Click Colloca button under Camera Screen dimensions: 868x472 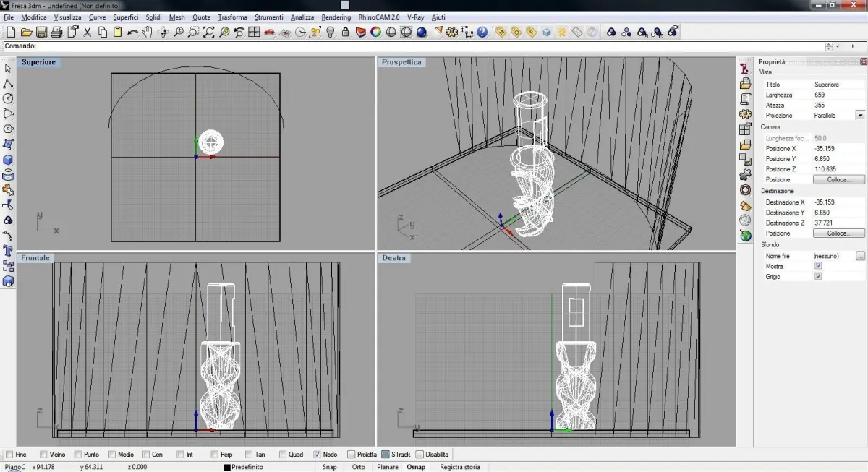(x=839, y=179)
